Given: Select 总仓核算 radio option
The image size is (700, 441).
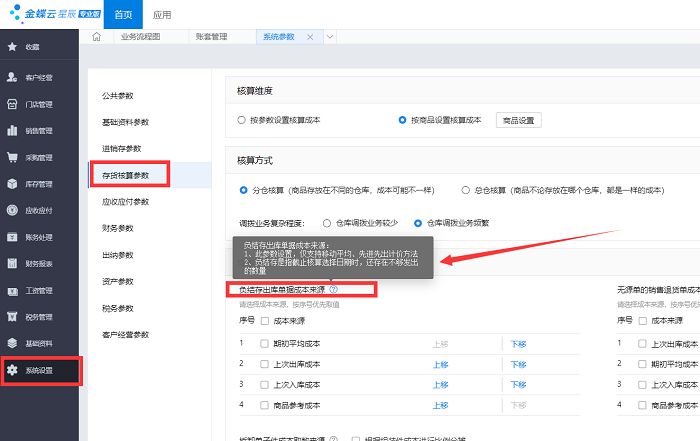Looking at the screenshot, I should [x=465, y=189].
